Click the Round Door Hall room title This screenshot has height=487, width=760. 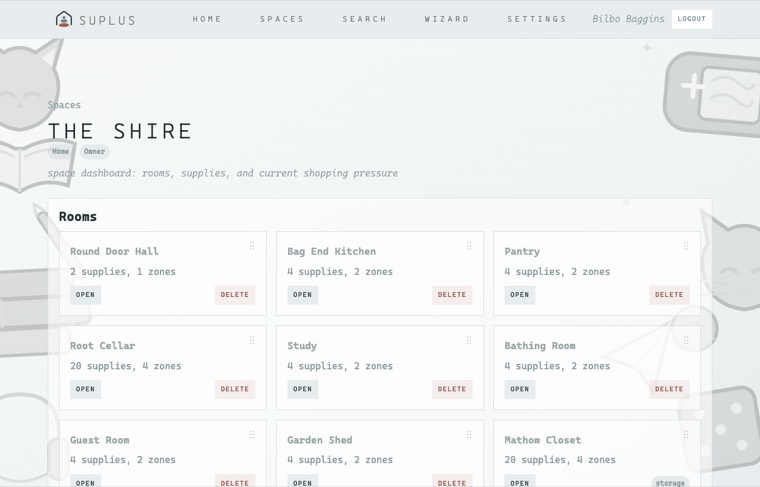pos(114,251)
